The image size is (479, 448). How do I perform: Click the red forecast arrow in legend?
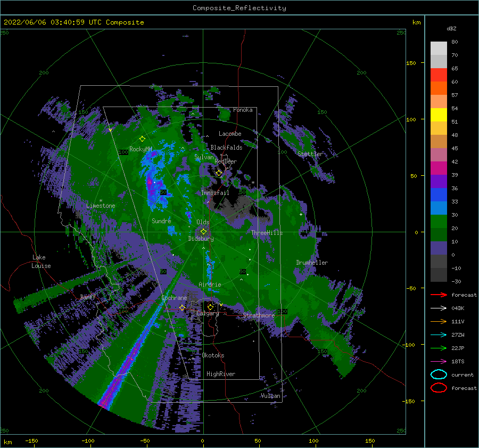pos(439,295)
